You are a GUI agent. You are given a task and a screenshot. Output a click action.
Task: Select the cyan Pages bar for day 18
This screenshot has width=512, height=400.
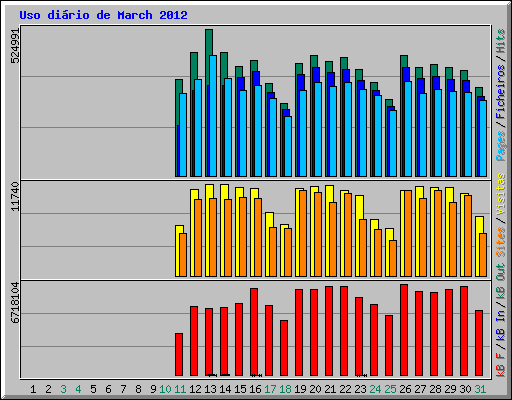pos(288,146)
